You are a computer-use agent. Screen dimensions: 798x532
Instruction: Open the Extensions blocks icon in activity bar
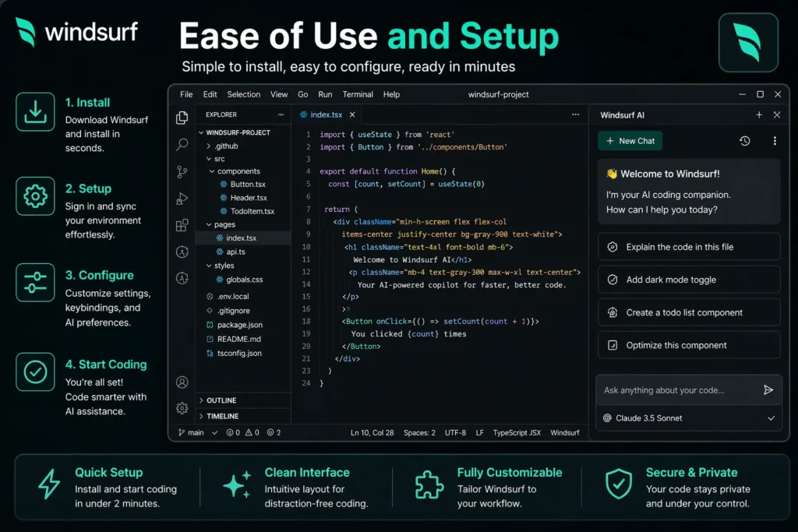[182, 225]
